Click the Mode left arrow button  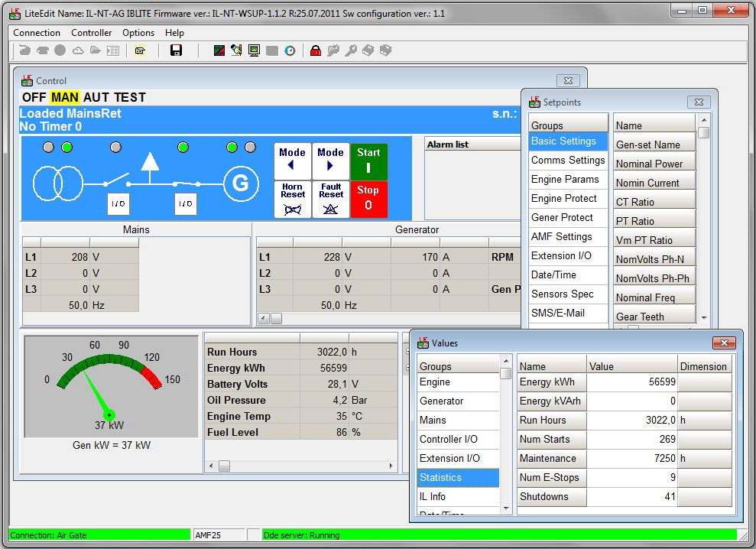coord(292,161)
